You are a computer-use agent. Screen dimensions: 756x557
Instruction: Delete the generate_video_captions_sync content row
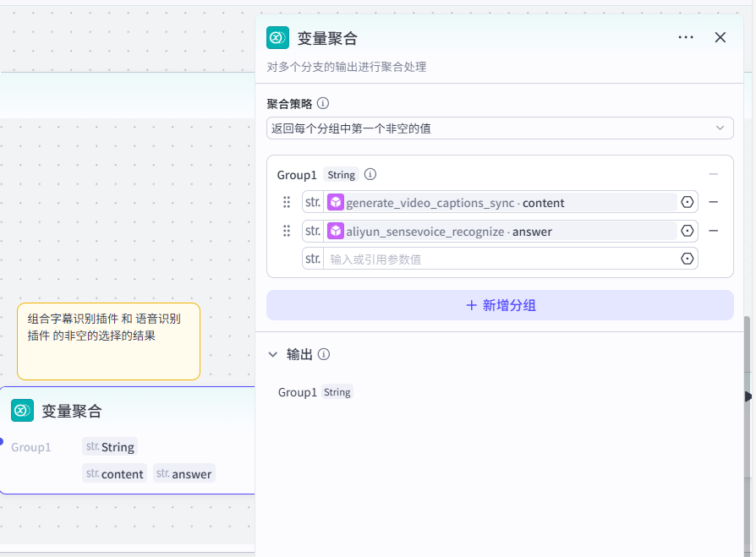(713, 202)
